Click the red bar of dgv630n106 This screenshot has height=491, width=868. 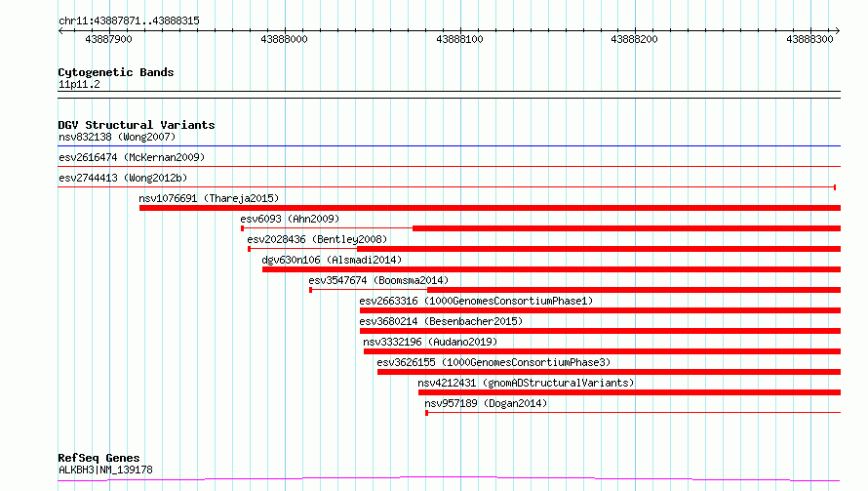(551, 269)
